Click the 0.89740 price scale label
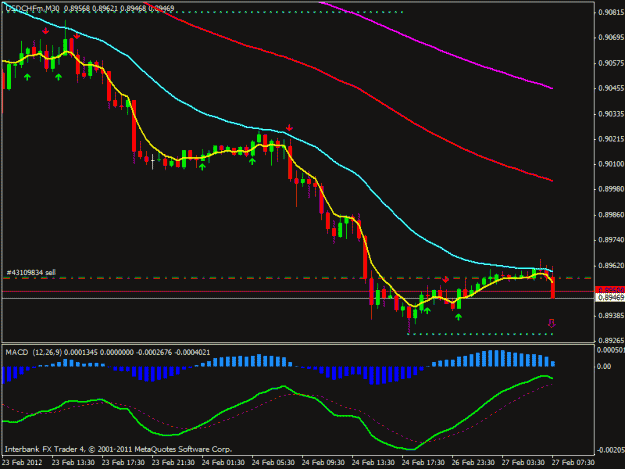Screen dimensions: 625x469 [x=611, y=240]
